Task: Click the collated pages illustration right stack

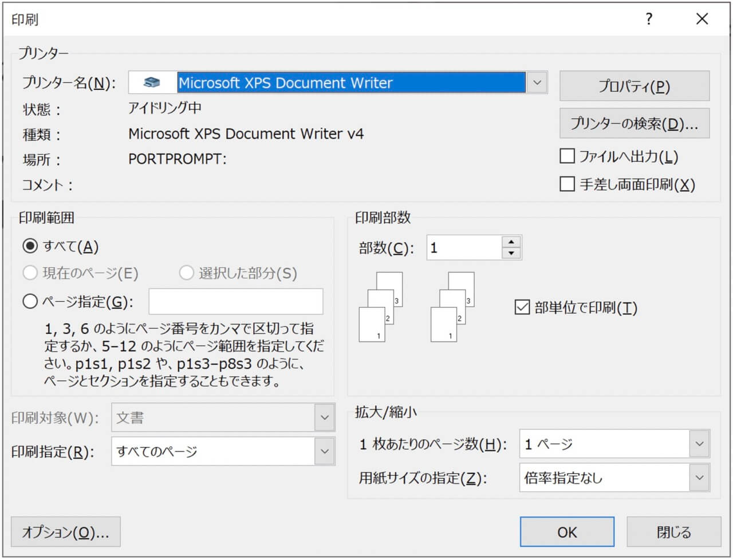Action: pyautogui.click(x=452, y=307)
